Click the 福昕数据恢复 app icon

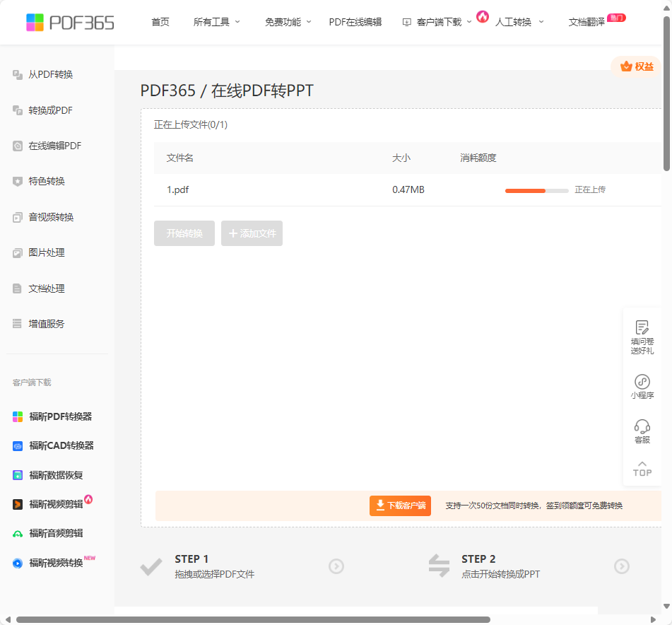(x=18, y=475)
